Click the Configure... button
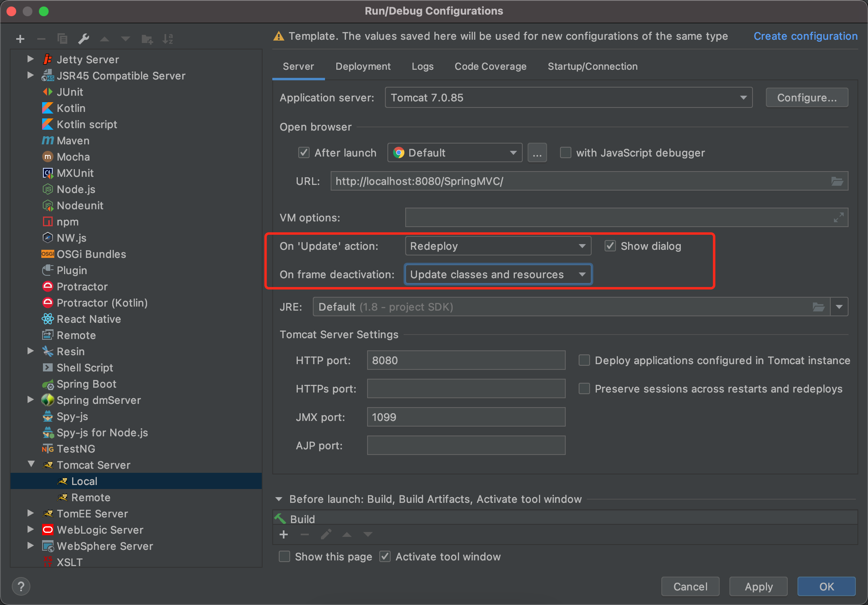 (807, 98)
